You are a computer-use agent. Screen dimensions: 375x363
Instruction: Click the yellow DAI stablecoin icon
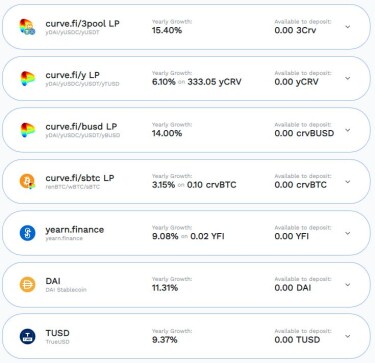[27, 285]
